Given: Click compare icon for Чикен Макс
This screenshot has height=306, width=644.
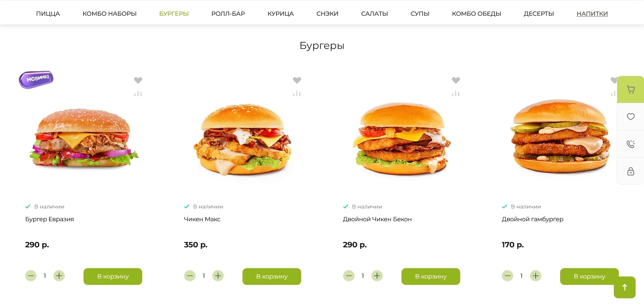Looking at the screenshot, I should click(x=297, y=94).
